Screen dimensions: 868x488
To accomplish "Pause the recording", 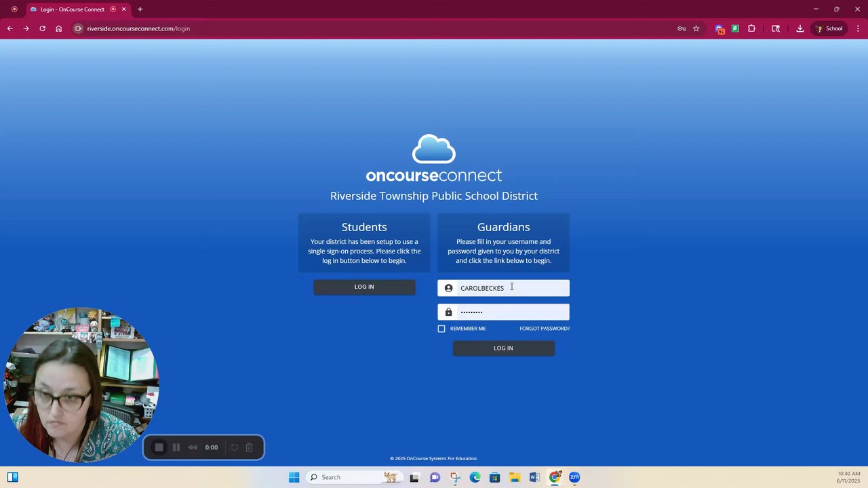I will tap(176, 447).
